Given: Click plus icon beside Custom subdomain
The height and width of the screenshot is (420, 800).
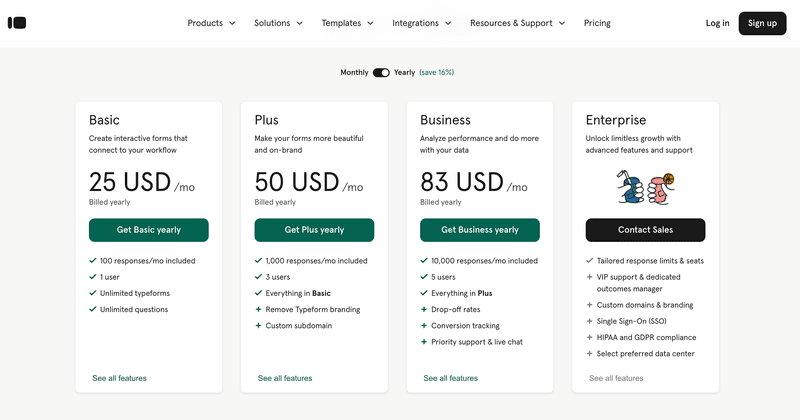Looking at the screenshot, I should coord(258,326).
